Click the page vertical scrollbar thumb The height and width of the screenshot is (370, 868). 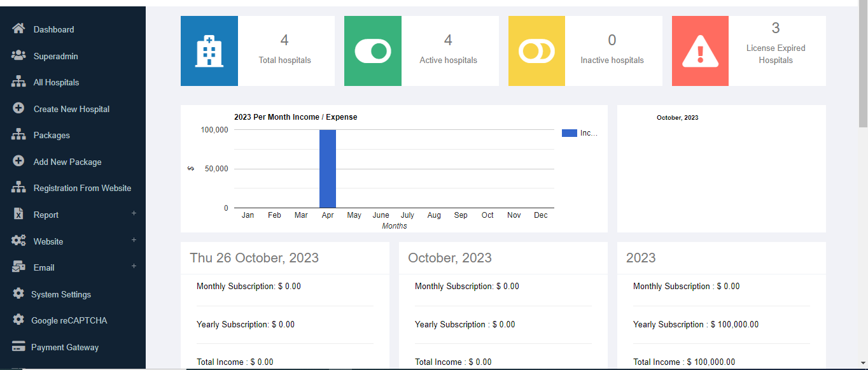(863, 64)
